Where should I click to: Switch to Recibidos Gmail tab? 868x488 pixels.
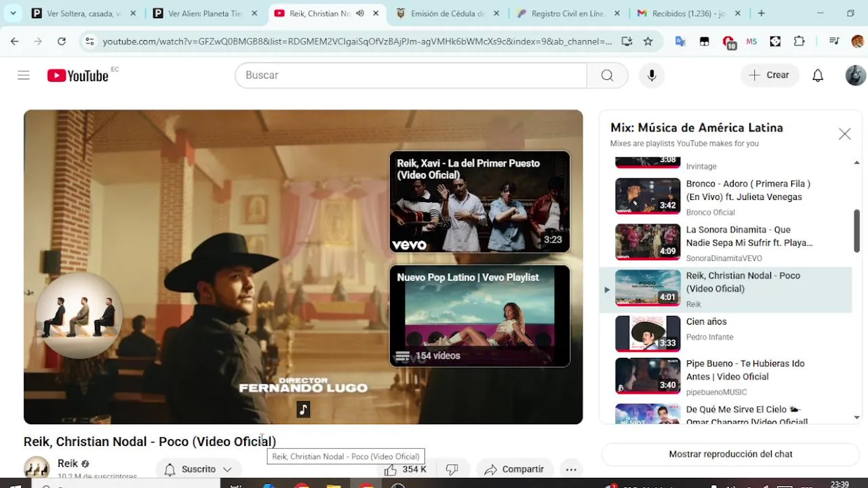[x=689, y=13]
